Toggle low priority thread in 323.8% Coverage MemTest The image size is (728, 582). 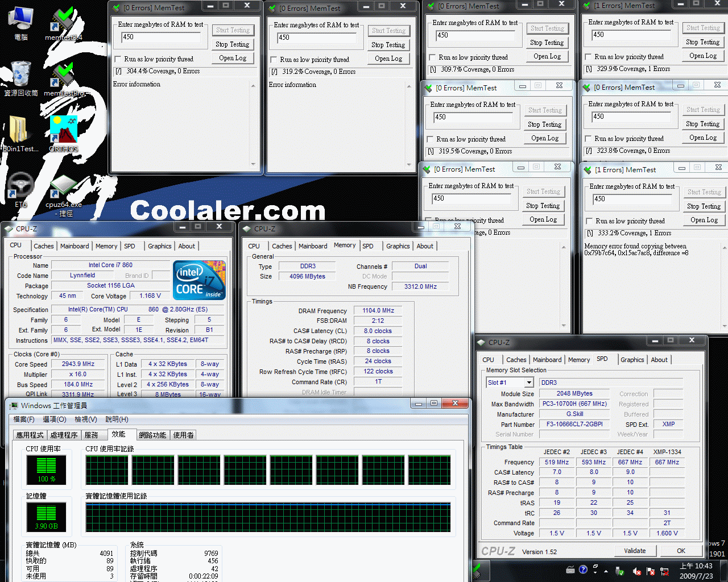click(588, 139)
